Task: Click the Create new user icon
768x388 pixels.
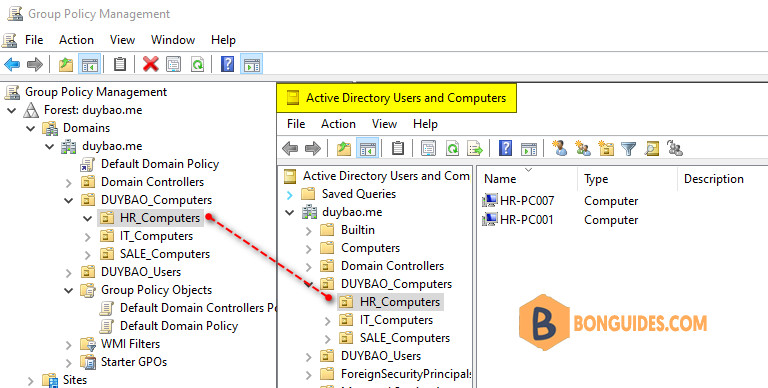Action: (559, 148)
